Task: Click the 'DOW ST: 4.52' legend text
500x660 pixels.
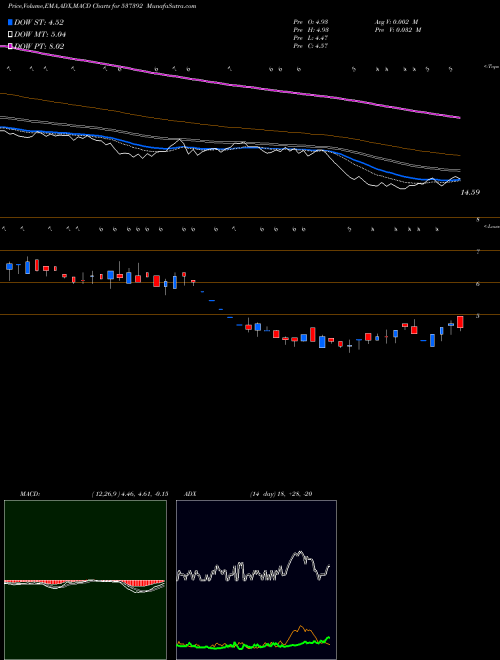Action: (39, 22)
